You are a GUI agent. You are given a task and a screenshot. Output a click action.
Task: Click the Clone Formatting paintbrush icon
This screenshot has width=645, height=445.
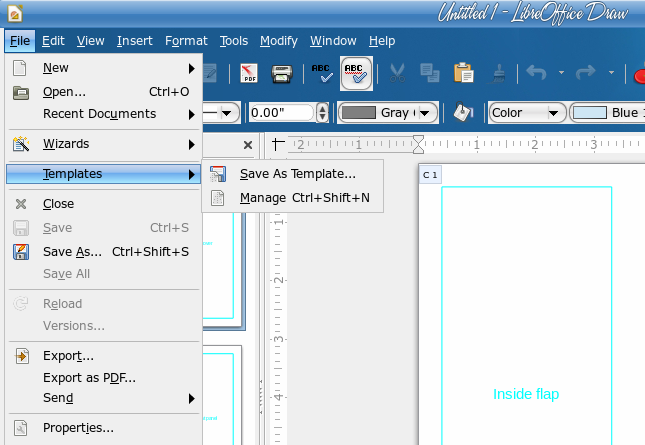498,74
